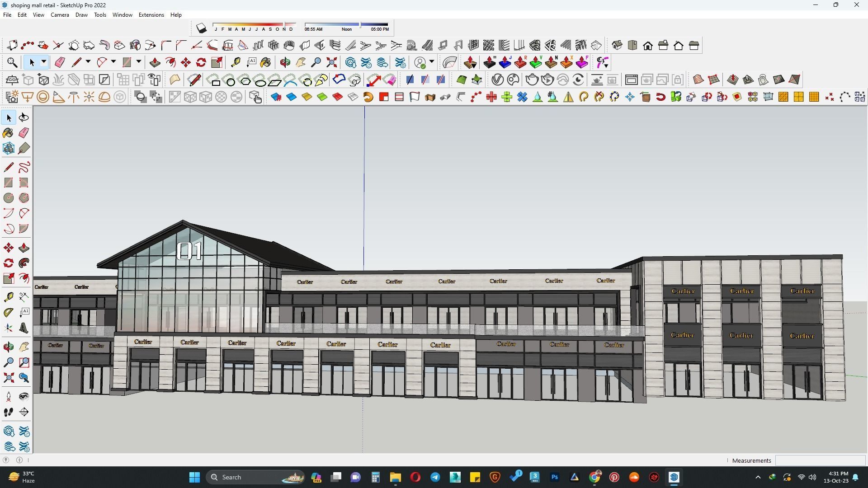
Task: Start V-Ray render teapot
Action: 532,80
